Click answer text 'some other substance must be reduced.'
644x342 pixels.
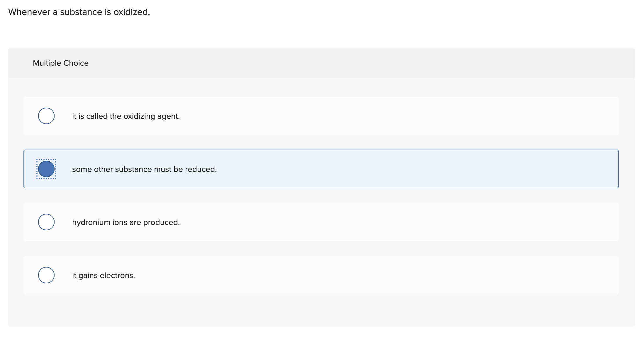pyautogui.click(x=144, y=169)
